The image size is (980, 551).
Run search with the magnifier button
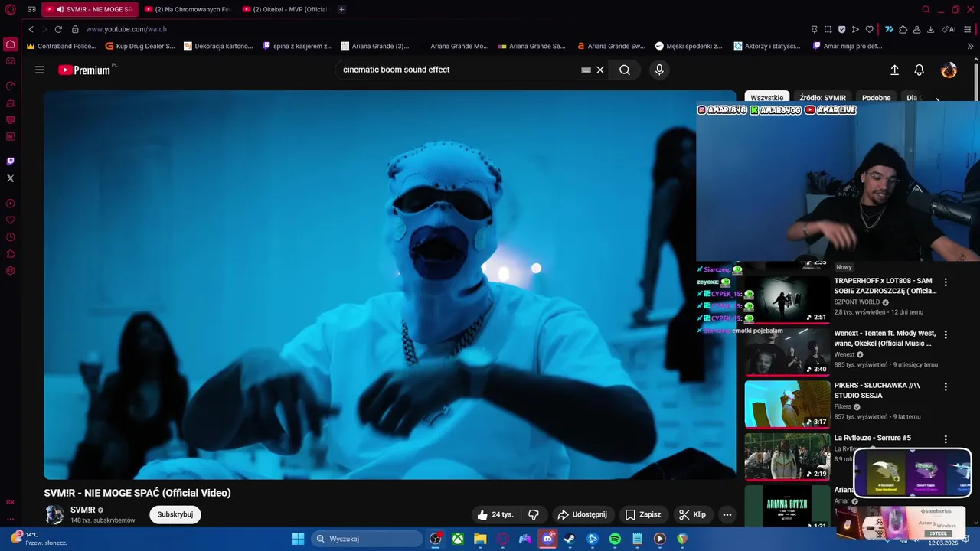click(625, 70)
